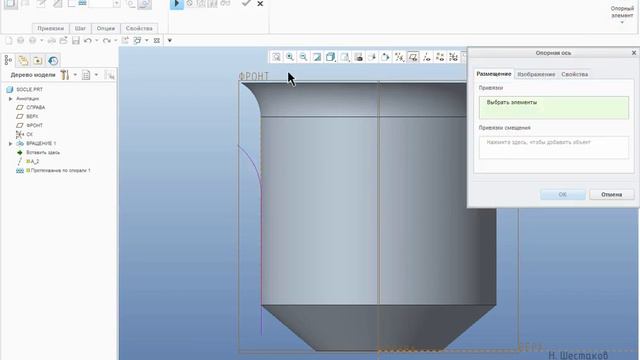The width and height of the screenshot is (640, 360).
Task: Click the refit view icon
Action: [x=276, y=57]
